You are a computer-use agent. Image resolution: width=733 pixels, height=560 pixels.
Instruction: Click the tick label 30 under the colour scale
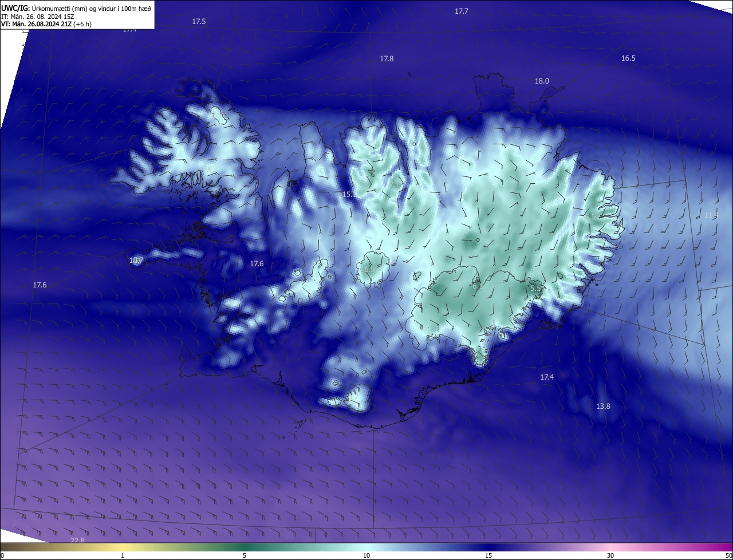pyautogui.click(x=610, y=555)
